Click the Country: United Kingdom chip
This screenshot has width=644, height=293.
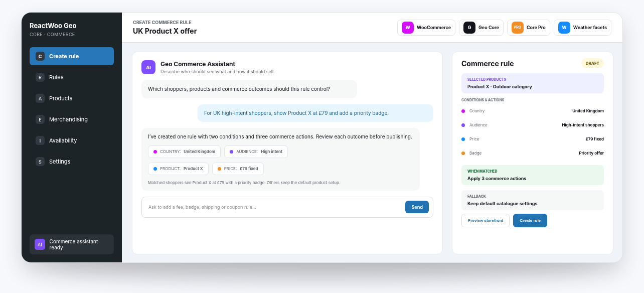[184, 152]
